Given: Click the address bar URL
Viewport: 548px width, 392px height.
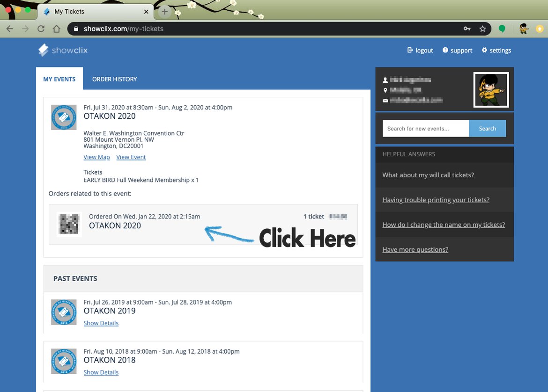Looking at the screenshot, I should [x=124, y=29].
